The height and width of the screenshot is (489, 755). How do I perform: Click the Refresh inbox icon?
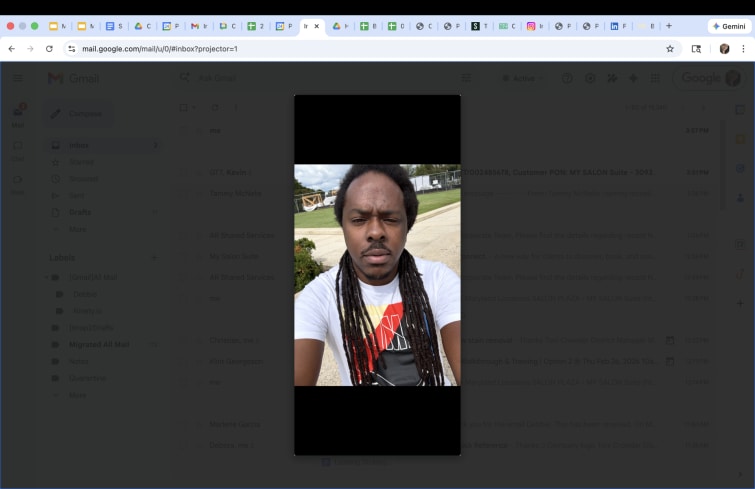(x=214, y=108)
